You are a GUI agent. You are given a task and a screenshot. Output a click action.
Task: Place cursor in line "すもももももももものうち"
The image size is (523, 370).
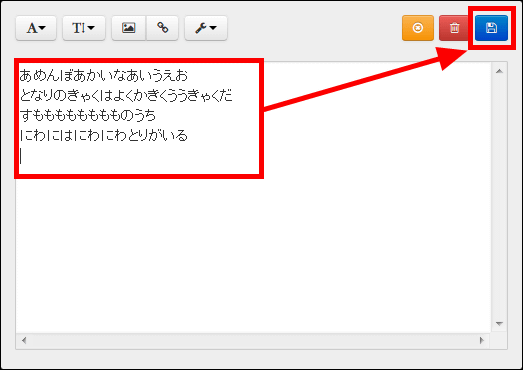point(88,115)
